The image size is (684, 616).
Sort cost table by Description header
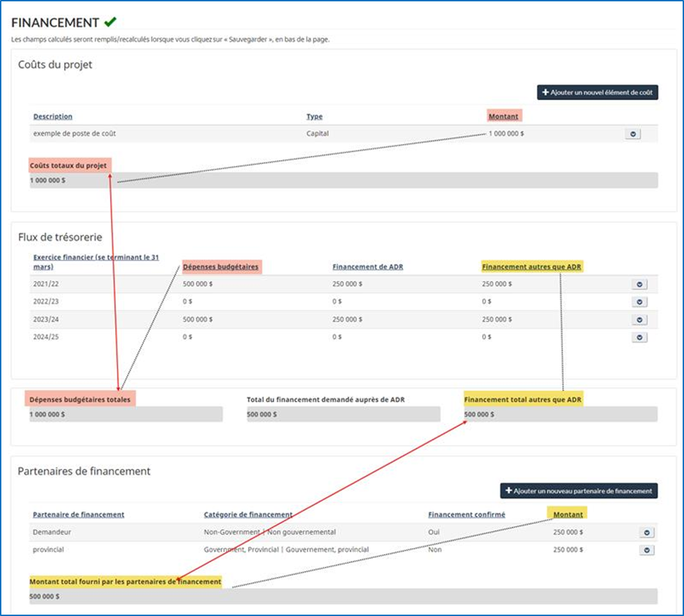click(x=52, y=116)
